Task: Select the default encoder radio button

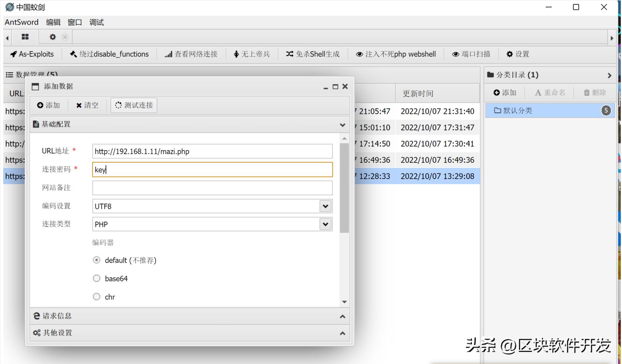Action: 97,260
